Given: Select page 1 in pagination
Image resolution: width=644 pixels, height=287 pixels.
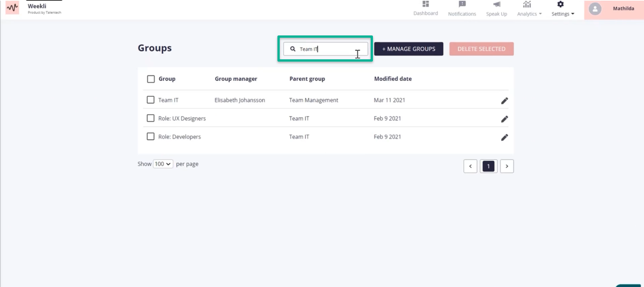Looking at the screenshot, I should [x=489, y=166].
